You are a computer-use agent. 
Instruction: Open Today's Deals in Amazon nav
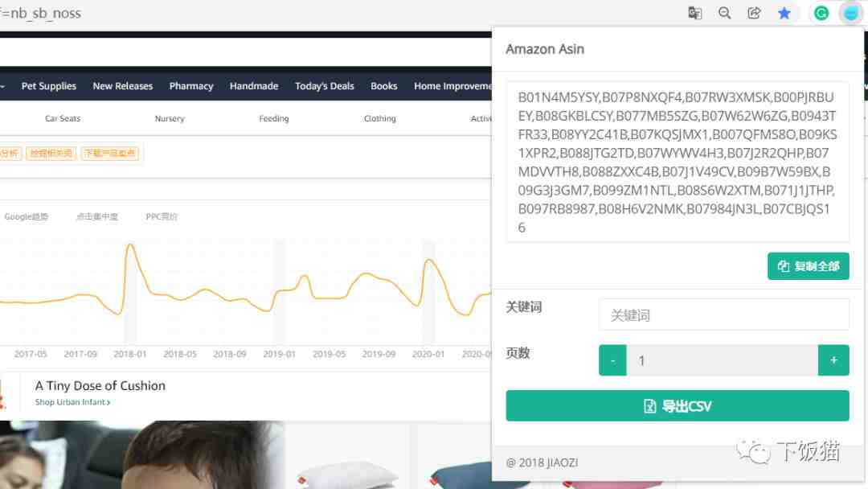point(325,86)
